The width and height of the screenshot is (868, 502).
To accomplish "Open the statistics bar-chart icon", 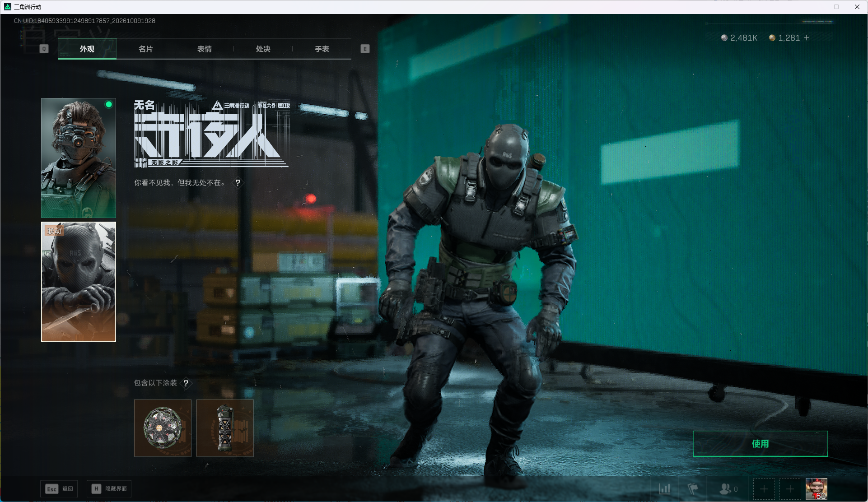I will click(665, 489).
